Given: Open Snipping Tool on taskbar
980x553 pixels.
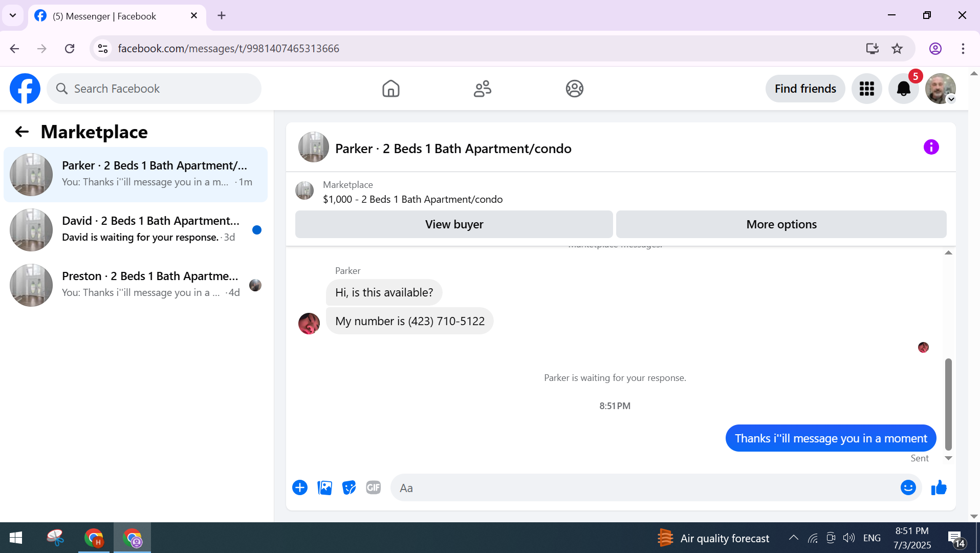Looking at the screenshot, I should click(x=55, y=538).
